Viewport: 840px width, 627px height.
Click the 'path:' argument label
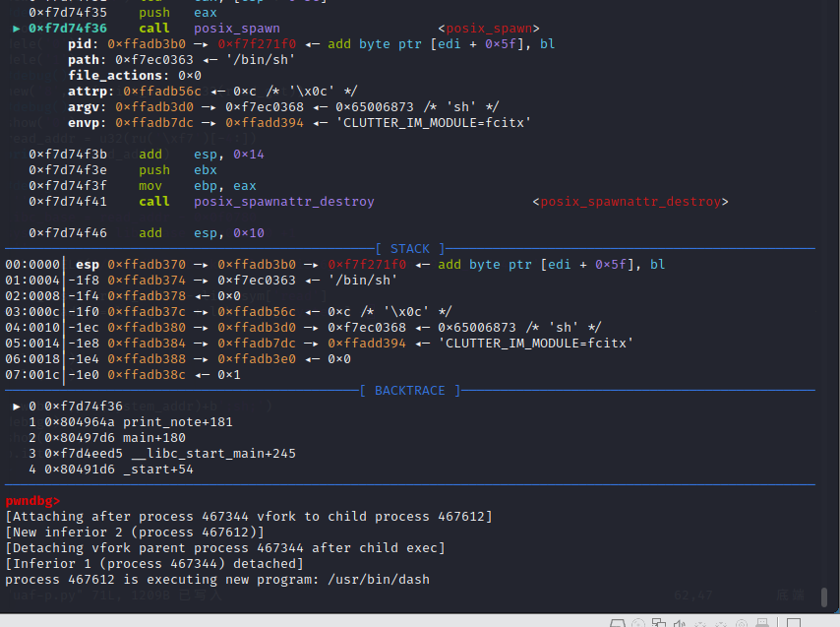coord(88,59)
